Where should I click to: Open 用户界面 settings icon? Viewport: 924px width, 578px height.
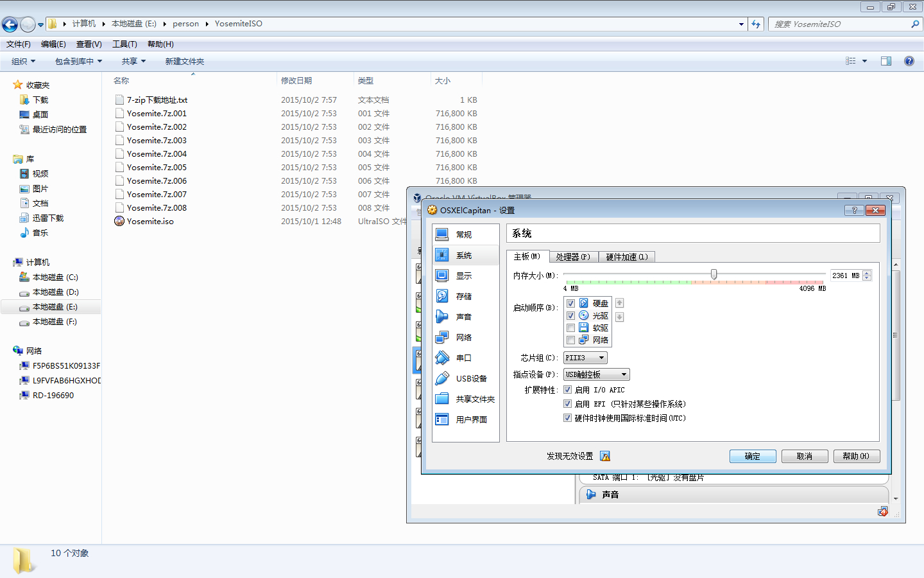(x=442, y=419)
